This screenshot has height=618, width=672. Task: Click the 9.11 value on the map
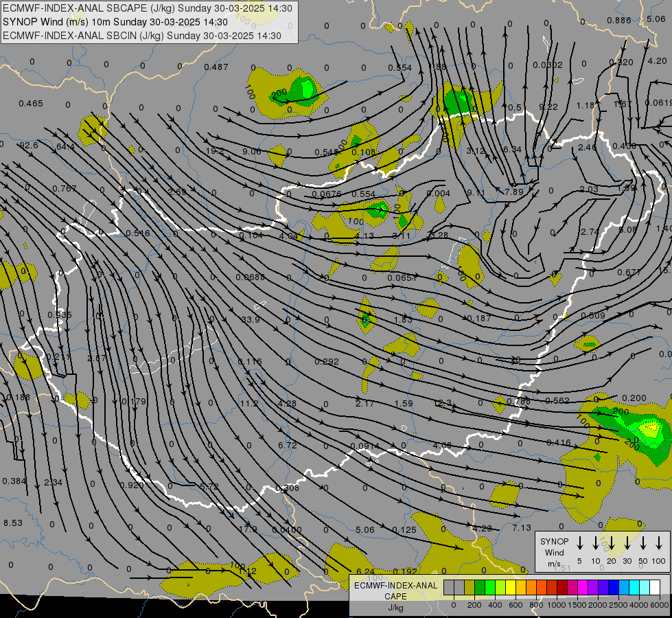476,193
